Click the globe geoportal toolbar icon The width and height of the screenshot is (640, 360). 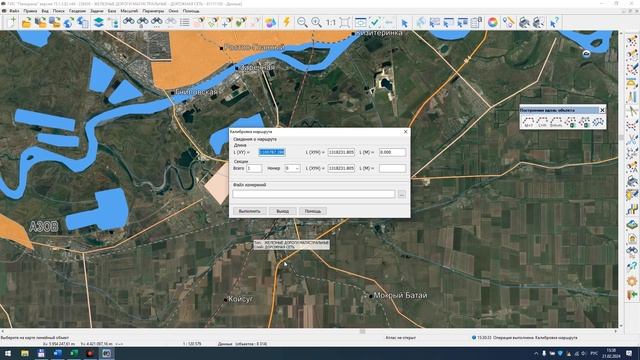(x=68, y=22)
